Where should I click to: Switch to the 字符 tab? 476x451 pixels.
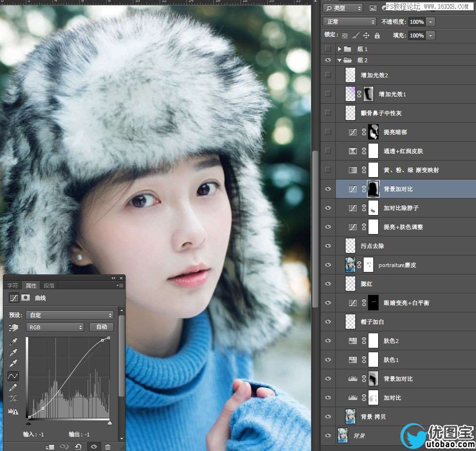point(13,286)
